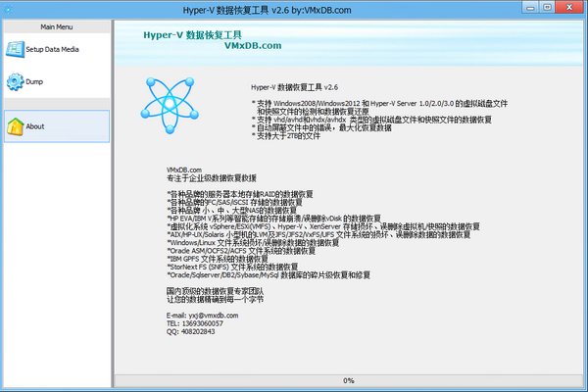This screenshot has height=392, width=588.
Task: Click the vhd/avhd and vhdx/avhdx line
Action: coord(371,120)
